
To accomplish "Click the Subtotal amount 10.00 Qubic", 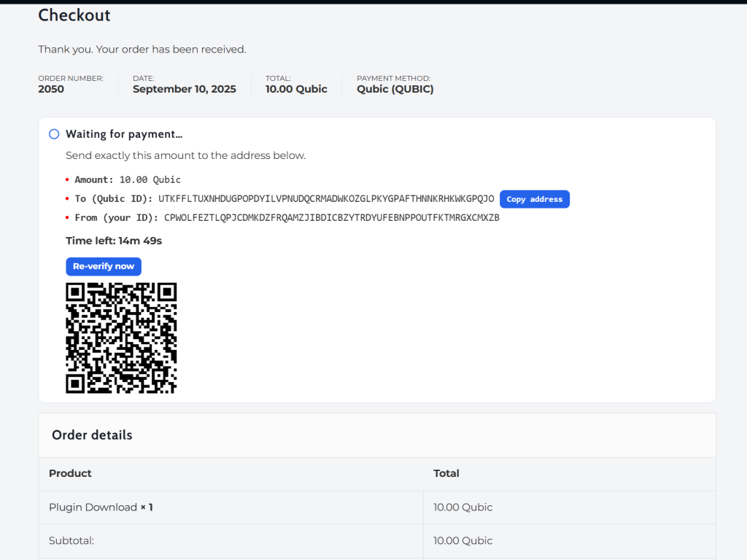I will coord(463,540).
